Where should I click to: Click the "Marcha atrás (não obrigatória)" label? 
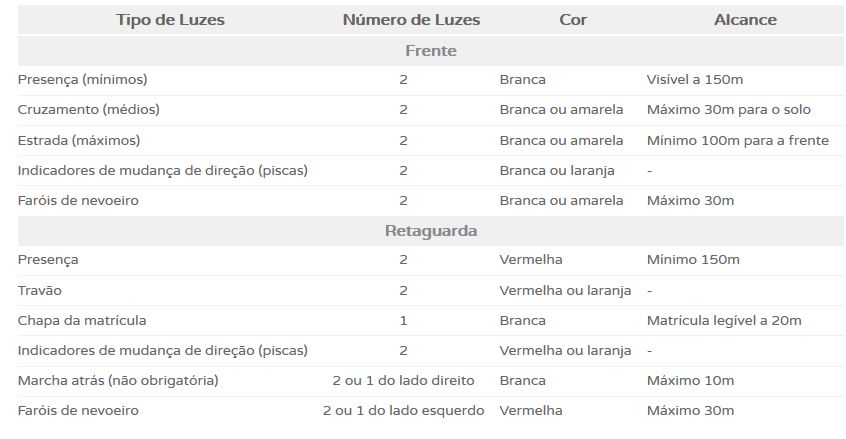point(118,381)
